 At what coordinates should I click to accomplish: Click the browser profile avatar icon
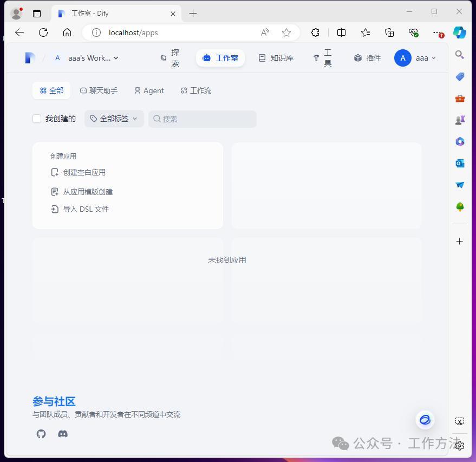pyautogui.click(x=16, y=14)
